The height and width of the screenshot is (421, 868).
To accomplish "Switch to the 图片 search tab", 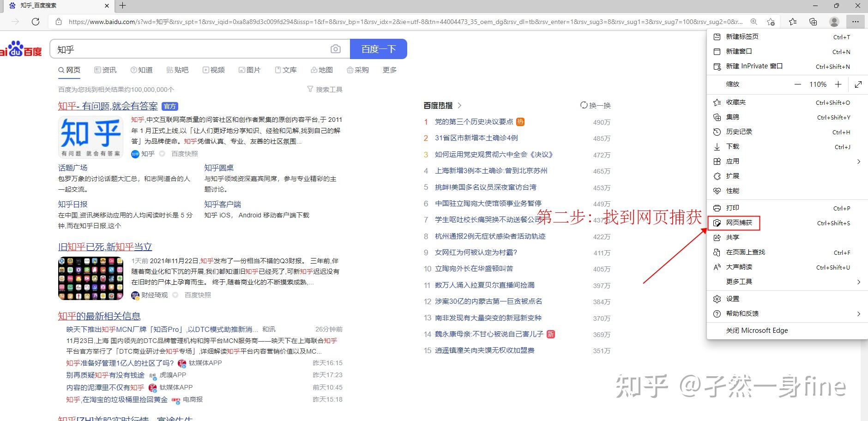I will [249, 70].
